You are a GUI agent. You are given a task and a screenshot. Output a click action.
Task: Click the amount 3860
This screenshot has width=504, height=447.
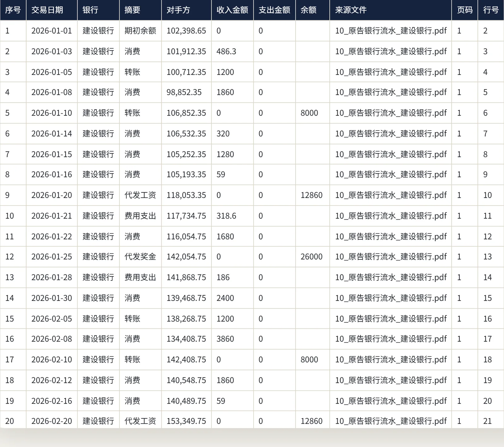[x=225, y=339]
